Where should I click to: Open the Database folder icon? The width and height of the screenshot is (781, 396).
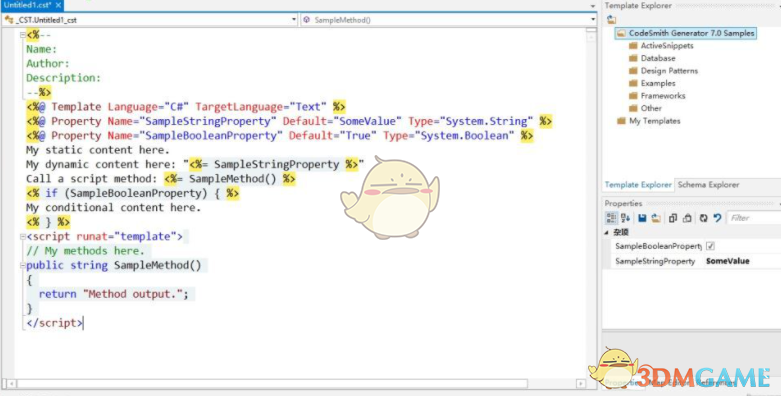pyautogui.click(x=633, y=58)
